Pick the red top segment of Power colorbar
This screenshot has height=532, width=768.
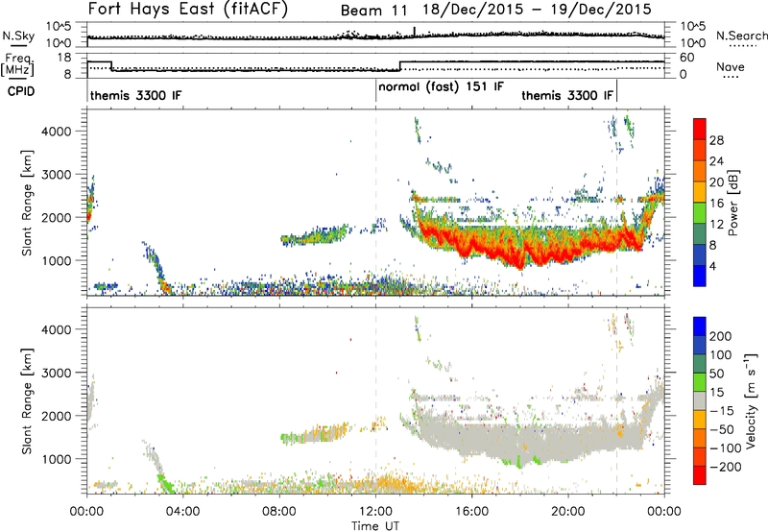tap(700, 130)
